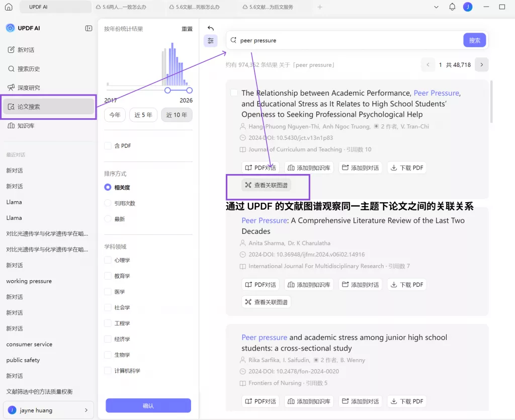Open the user avatar J menu
This screenshot has width=515, height=420.
[468, 7]
